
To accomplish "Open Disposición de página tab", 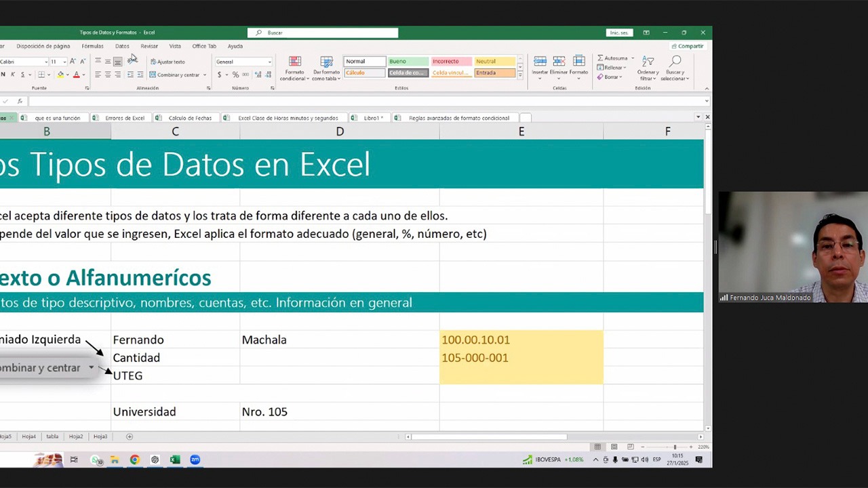I will click(x=43, y=46).
